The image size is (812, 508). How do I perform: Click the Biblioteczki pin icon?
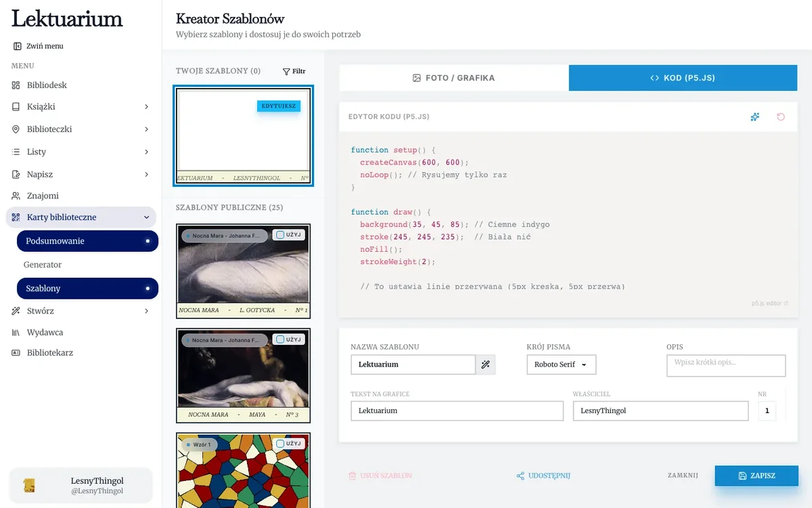pos(16,129)
